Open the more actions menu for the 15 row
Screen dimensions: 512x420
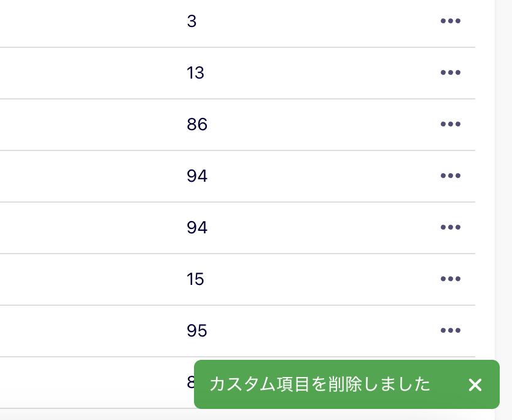pyautogui.click(x=450, y=279)
